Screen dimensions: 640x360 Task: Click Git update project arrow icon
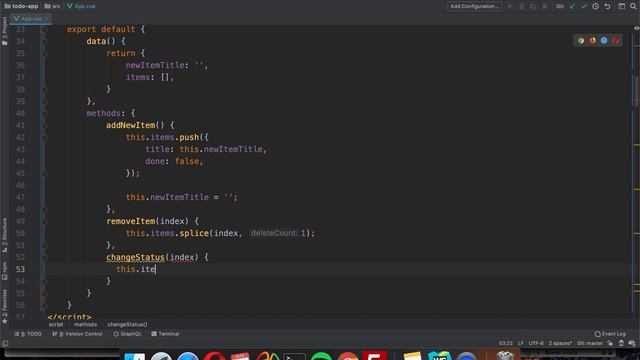[572, 6]
